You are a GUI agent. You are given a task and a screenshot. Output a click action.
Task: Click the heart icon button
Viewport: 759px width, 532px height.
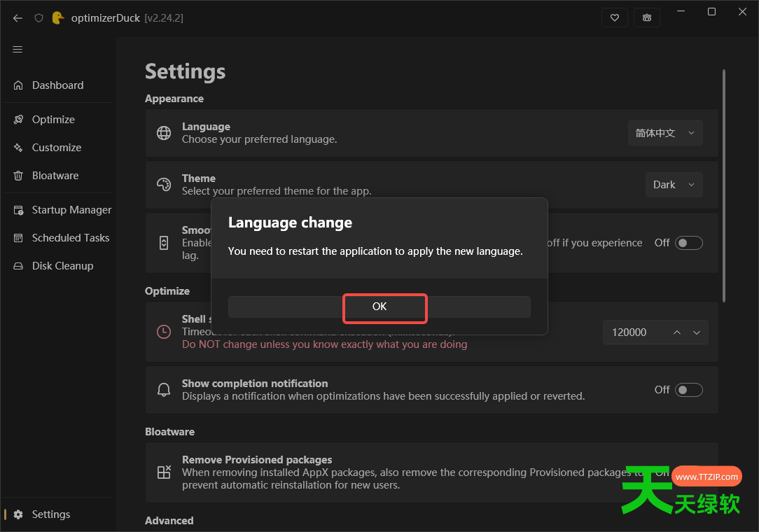click(x=614, y=18)
